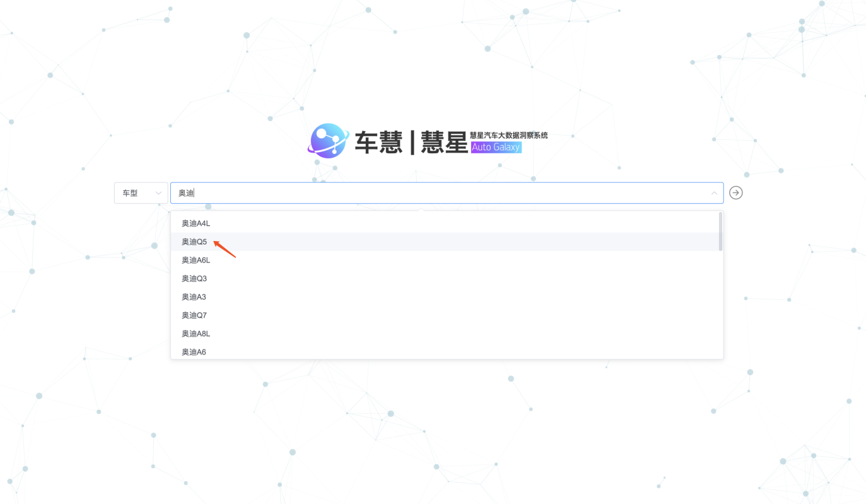Click the suggestion list scrollbar thumb

point(720,231)
